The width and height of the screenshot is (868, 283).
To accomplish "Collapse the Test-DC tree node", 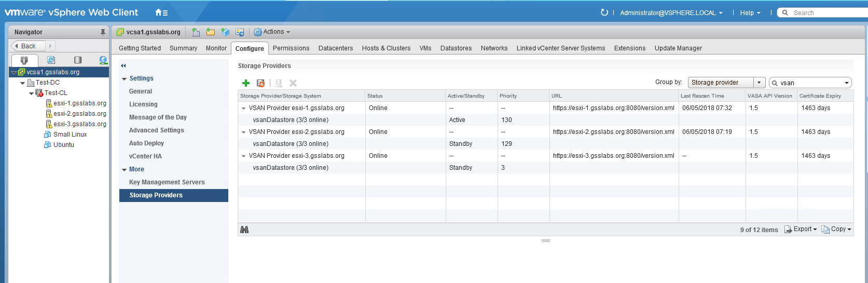I will pyautogui.click(x=22, y=83).
